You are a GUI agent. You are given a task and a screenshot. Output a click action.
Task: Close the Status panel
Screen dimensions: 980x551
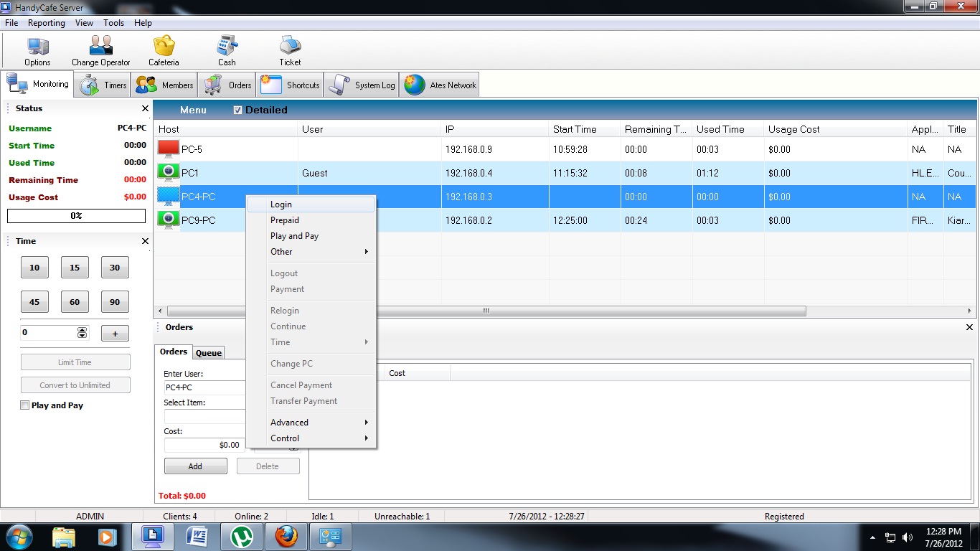tap(145, 109)
